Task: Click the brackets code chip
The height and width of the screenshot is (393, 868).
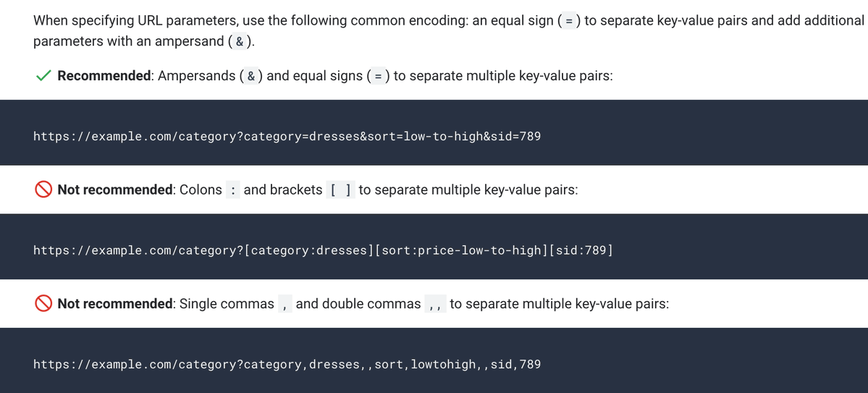Action: click(340, 190)
